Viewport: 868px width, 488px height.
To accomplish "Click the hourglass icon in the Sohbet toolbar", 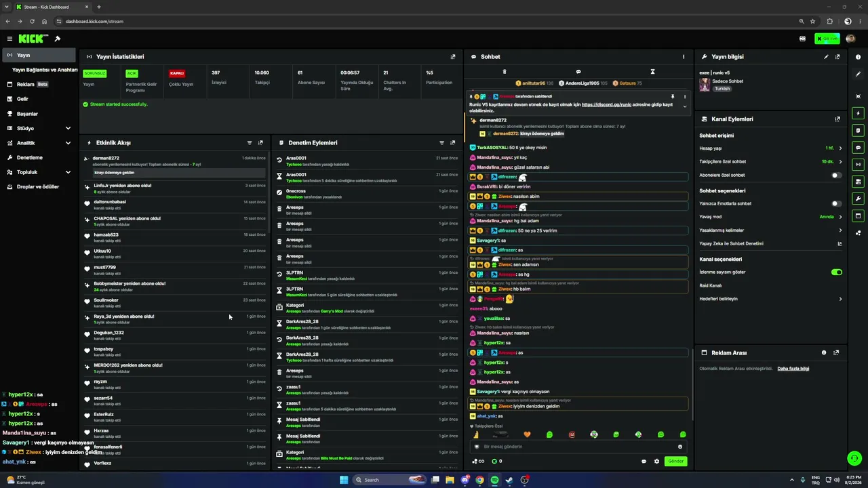I will click(x=652, y=72).
